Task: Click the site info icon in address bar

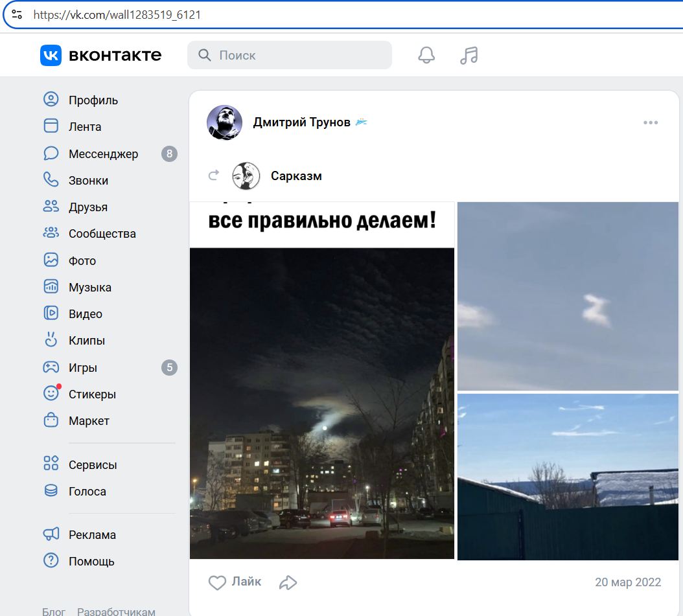Action: click(17, 14)
